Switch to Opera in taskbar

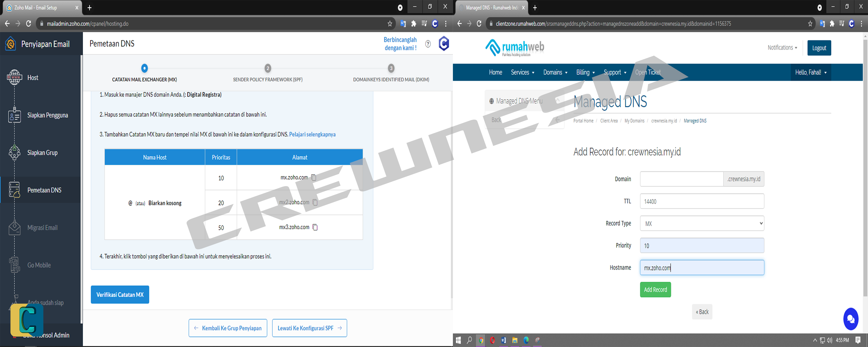(x=492, y=340)
